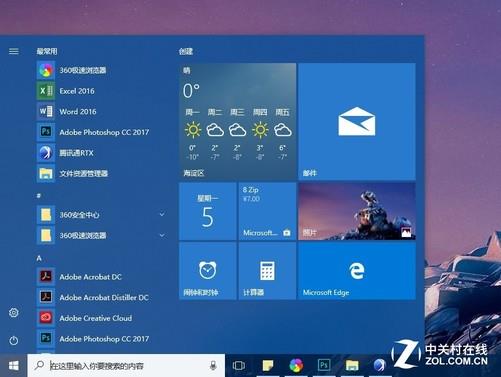Open the Microsoft Store tile showing 8 Zip
Image resolution: width=501 pixels, height=377 pixels.
click(x=267, y=211)
